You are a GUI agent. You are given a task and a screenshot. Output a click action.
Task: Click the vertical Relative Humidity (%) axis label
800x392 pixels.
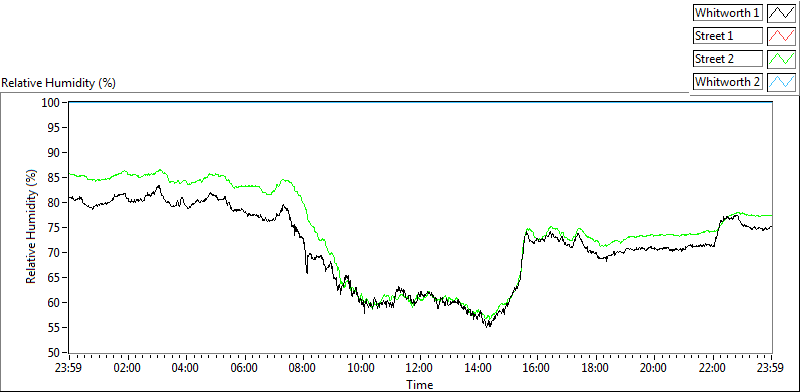(32, 227)
